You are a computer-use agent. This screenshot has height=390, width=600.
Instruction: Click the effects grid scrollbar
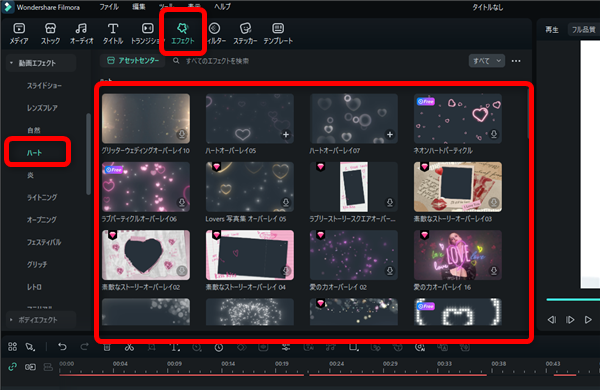coord(528,113)
